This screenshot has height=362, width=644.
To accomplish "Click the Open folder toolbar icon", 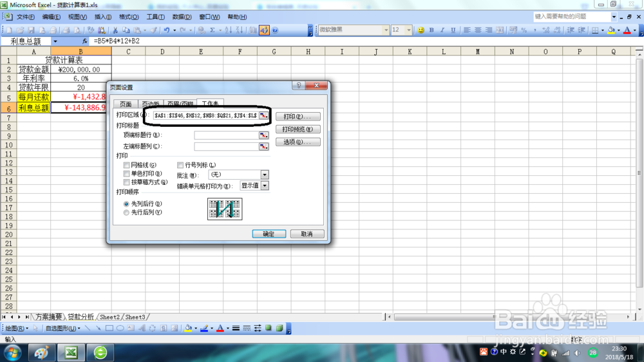I will 20,30.
